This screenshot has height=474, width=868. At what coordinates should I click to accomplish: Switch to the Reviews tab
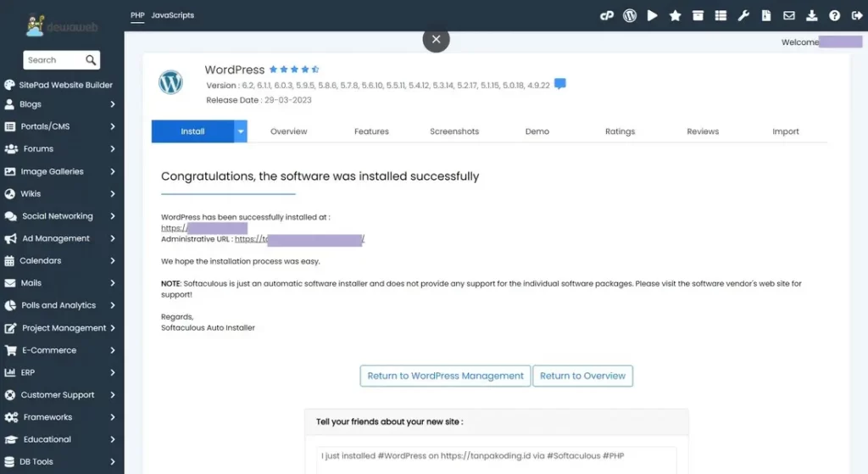coord(703,131)
